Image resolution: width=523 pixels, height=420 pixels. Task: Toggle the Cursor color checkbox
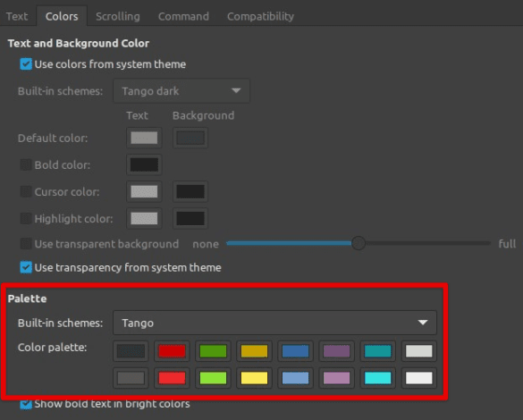pos(26,191)
